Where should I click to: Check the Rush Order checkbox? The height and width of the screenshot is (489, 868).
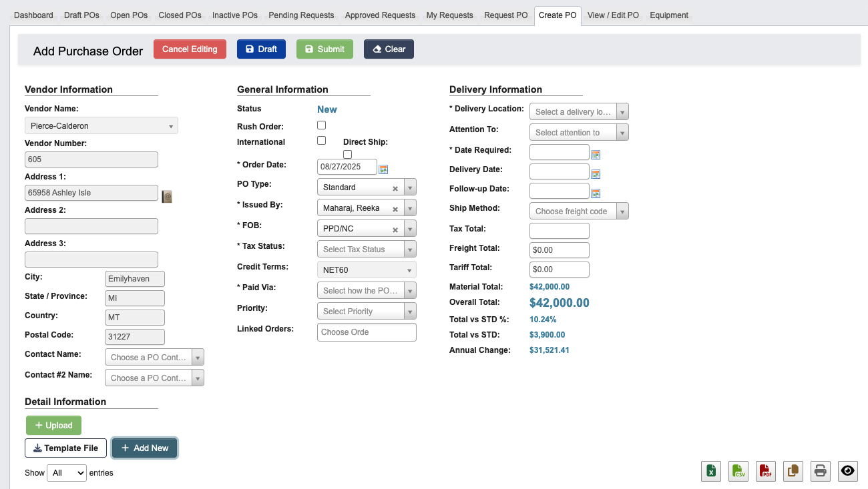coord(321,125)
